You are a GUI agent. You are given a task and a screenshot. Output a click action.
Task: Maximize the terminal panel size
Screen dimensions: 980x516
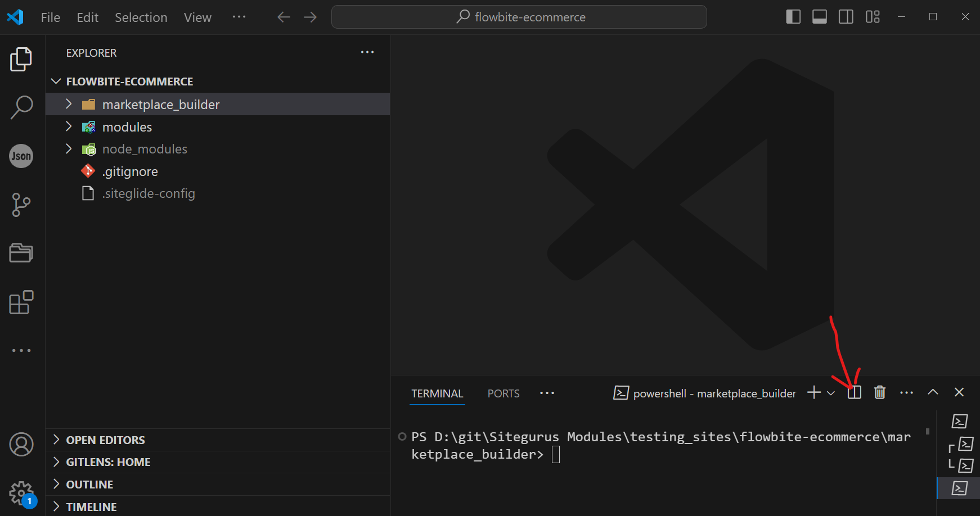[933, 392]
